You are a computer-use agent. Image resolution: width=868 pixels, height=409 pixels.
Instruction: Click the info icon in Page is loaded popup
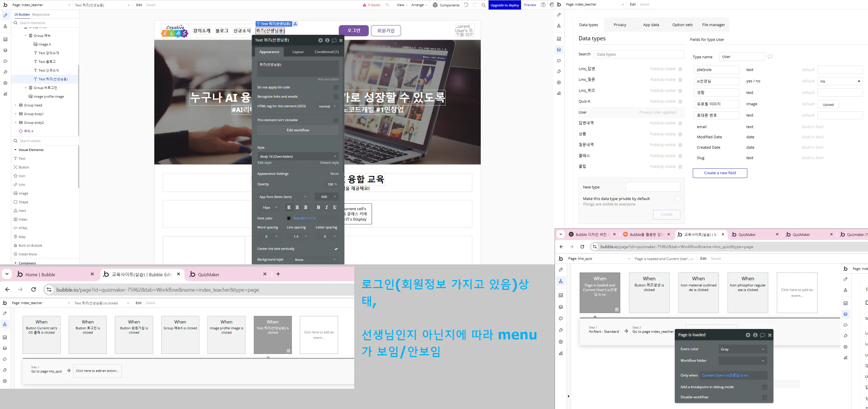click(755, 335)
